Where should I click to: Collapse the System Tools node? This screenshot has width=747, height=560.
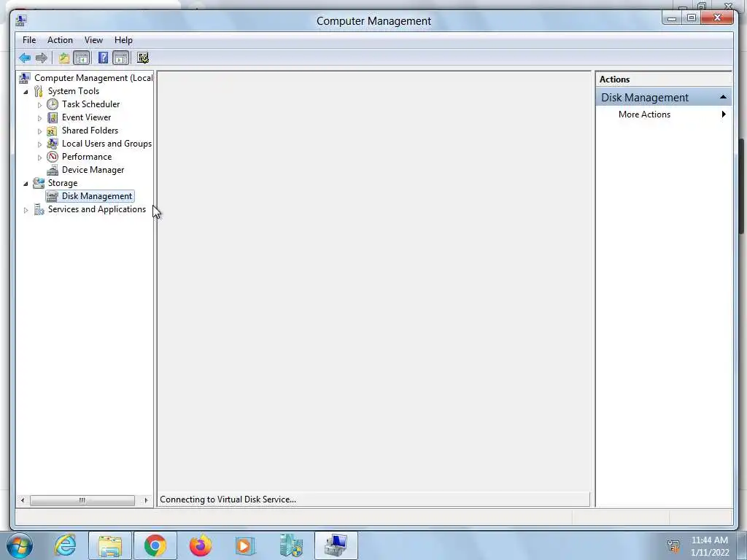tap(26, 91)
